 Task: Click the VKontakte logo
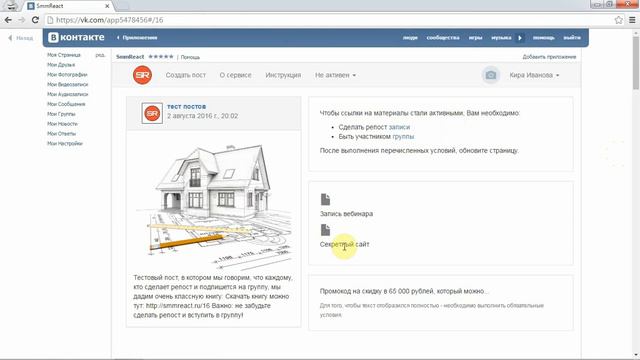(x=76, y=37)
